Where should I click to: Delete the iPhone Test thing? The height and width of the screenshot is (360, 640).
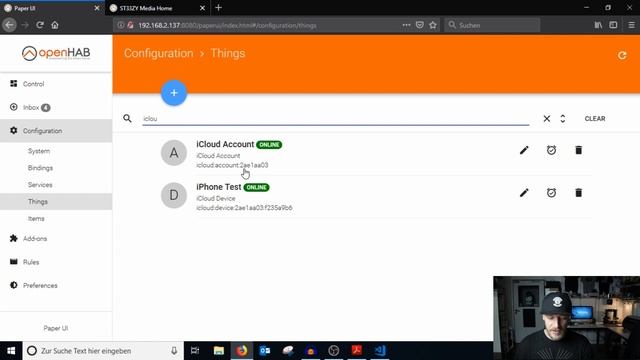[578, 193]
